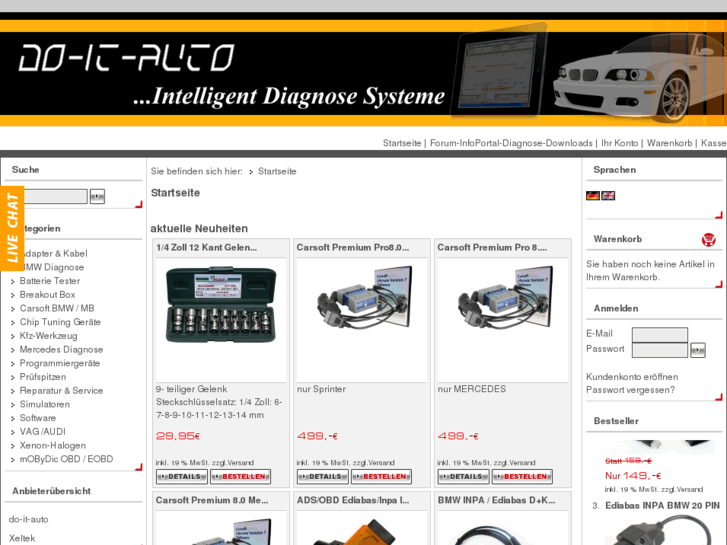
Task: Click the Startseite breadcrumb link
Action: (277, 172)
